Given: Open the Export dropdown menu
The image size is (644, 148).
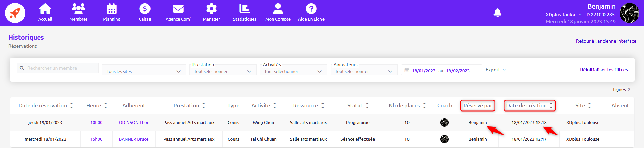Looking at the screenshot, I should [x=496, y=70].
